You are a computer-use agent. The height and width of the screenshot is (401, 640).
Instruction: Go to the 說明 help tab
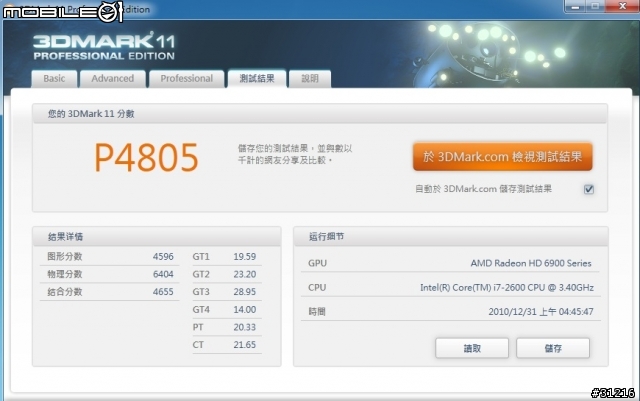(310, 79)
